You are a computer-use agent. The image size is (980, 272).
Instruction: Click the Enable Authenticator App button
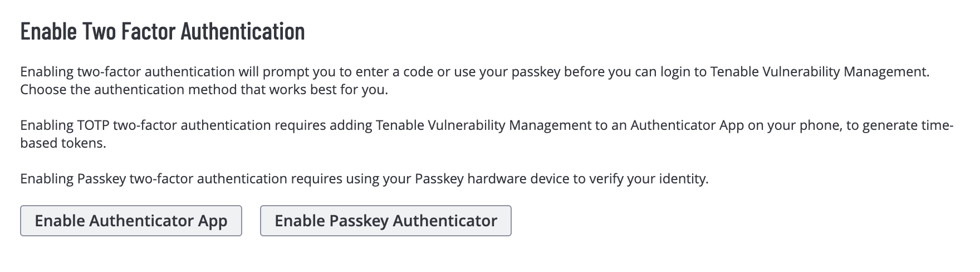click(x=131, y=221)
